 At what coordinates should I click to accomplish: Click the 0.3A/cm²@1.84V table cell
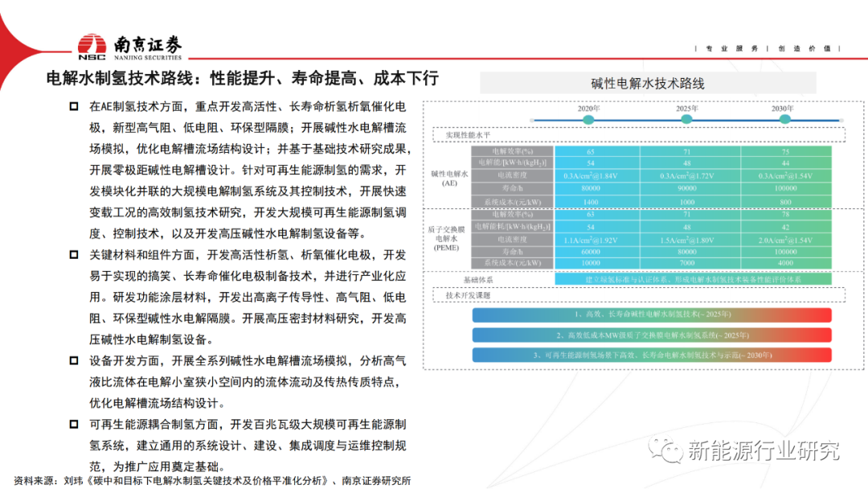coord(592,175)
